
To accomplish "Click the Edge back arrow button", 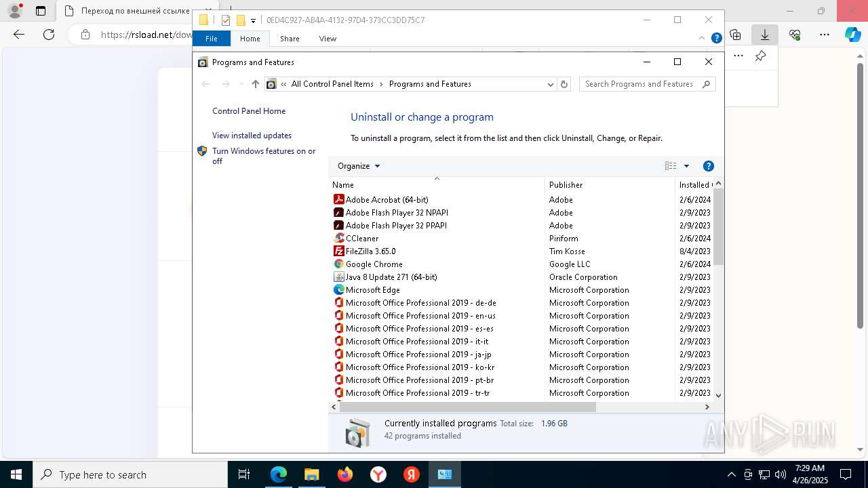I will click(x=19, y=34).
